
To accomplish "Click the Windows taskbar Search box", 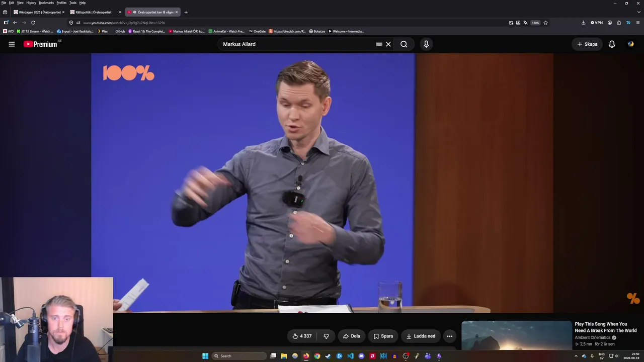I will tap(239, 356).
